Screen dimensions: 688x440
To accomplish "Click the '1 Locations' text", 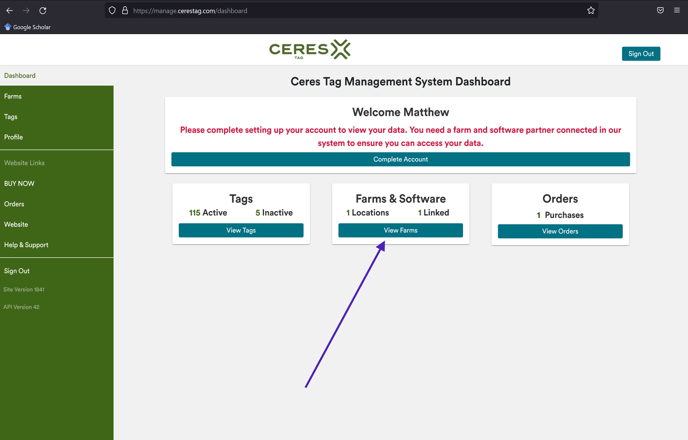I will click(x=368, y=213).
